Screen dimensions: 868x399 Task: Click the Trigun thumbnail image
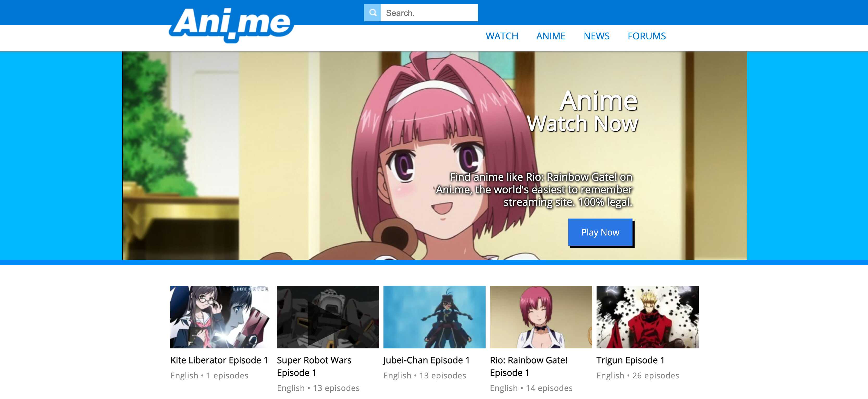tap(647, 317)
